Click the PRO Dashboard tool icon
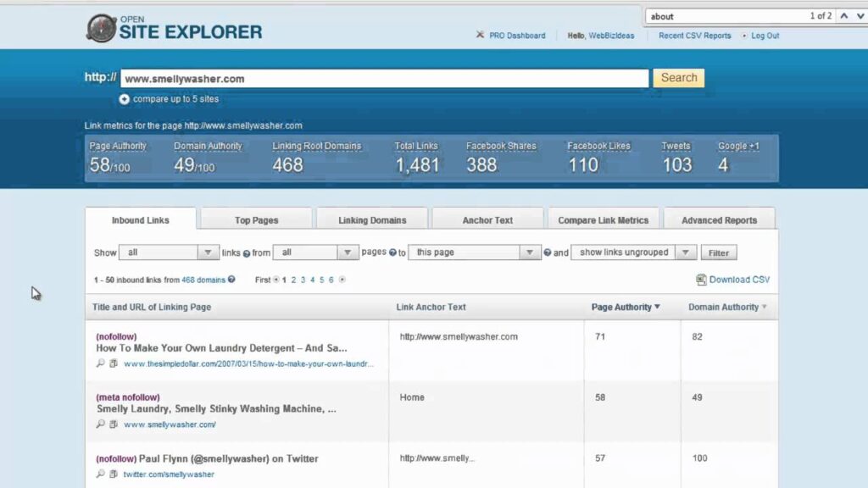The width and height of the screenshot is (868, 488). (480, 35)
